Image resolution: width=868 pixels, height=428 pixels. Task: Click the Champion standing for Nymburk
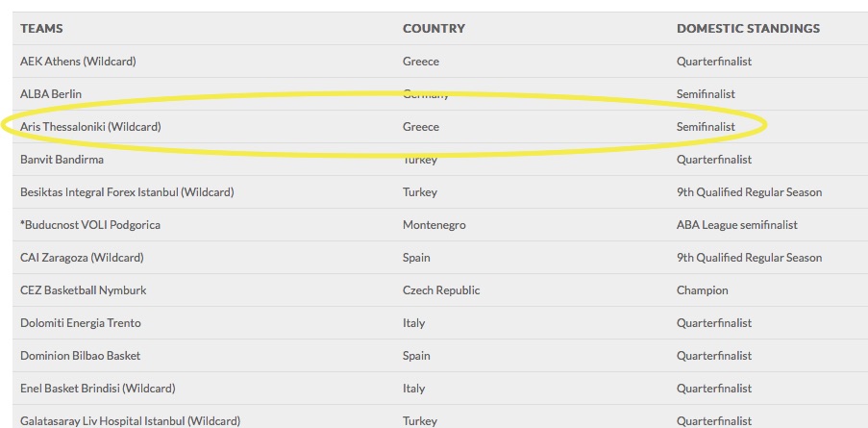click(702, 290)
